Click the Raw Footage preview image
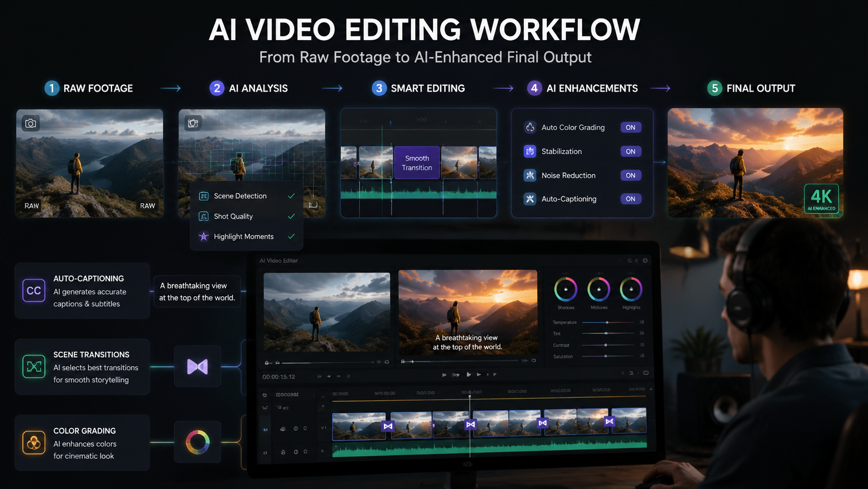Screen dimensions: 868x489 89,163
